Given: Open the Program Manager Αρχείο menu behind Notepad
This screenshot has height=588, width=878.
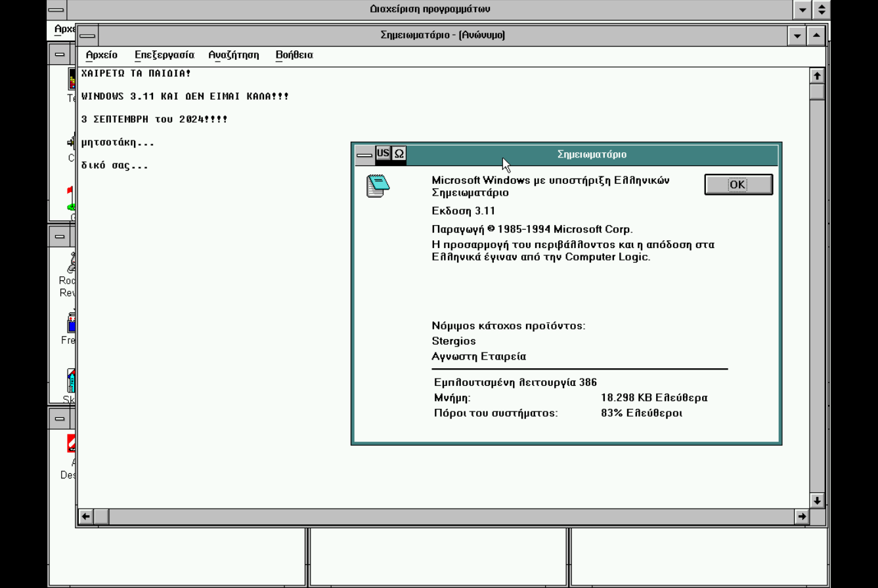Looking at the screenshot, I should pos(64,29).
